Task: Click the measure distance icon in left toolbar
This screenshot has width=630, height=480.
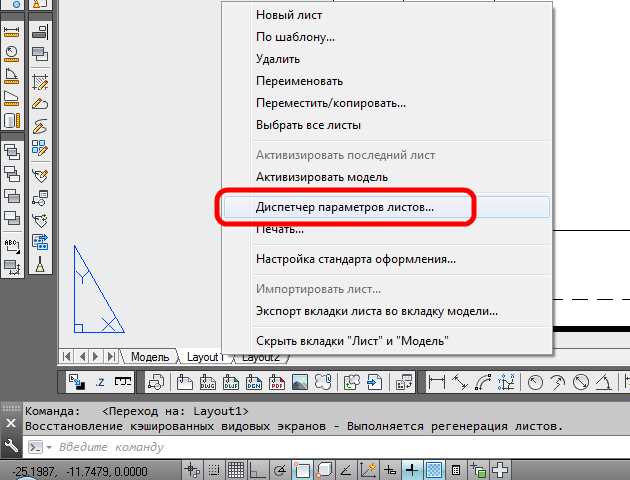Action: (x=12, y=29)
